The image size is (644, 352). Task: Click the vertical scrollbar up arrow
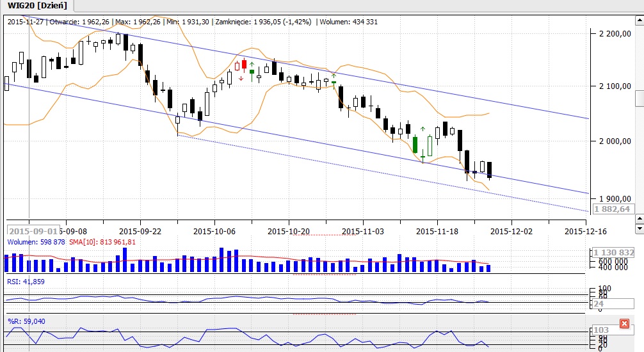click(x=639, y=19)
